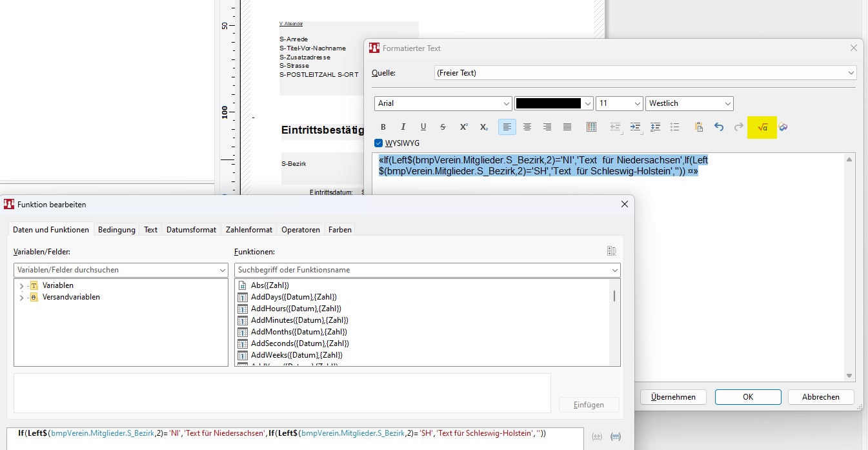868x450 pixels.
Task: Click Abbrechen in Formatierter Text dialog
Action: tap(820, 397)
